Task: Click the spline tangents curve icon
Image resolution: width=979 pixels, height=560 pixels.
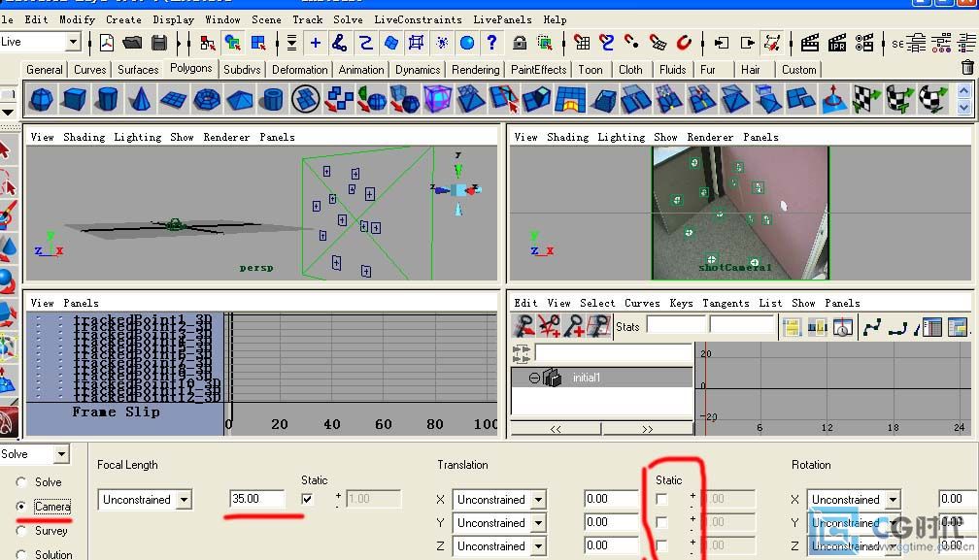Action: coord(872,327)
